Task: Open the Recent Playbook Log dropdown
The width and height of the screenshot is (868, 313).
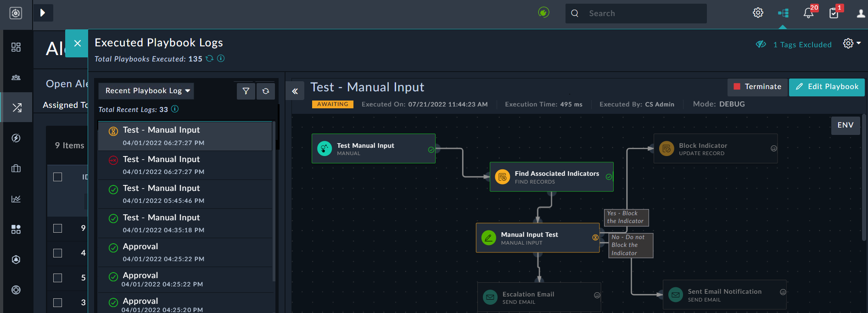Action: pos(146,91)
